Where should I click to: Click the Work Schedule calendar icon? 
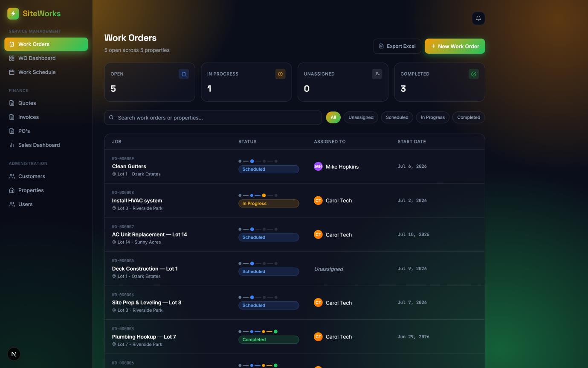(x=12, y=72)
